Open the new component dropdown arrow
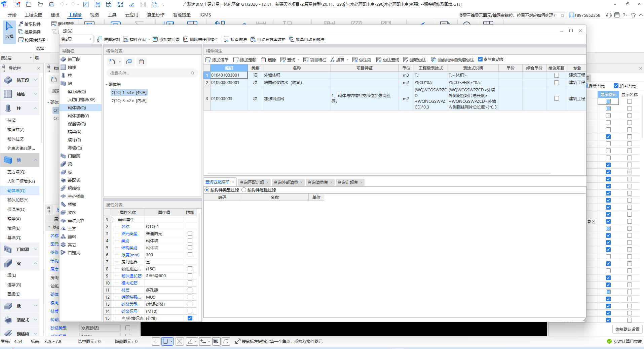 click(120, 62)
